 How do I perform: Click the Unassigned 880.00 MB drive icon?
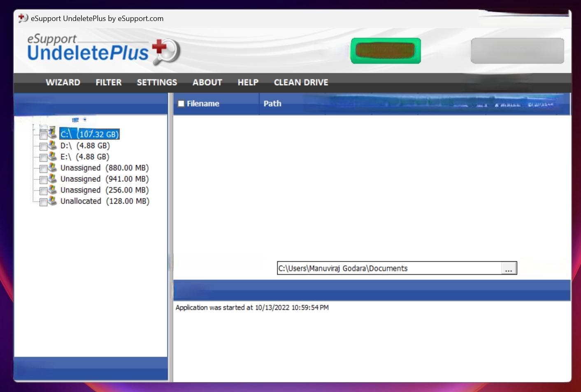point(52,167)
